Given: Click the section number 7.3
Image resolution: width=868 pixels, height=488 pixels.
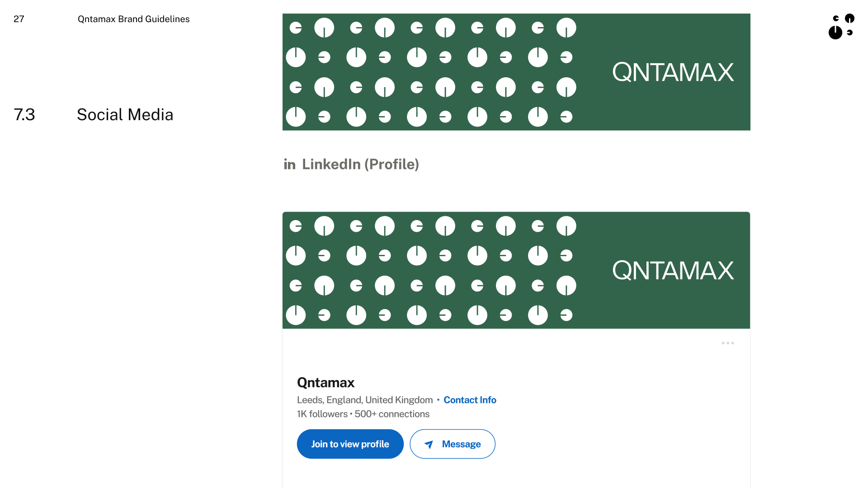Looking at the screenshot, I should pyautogui.click(x=24, y=115).
